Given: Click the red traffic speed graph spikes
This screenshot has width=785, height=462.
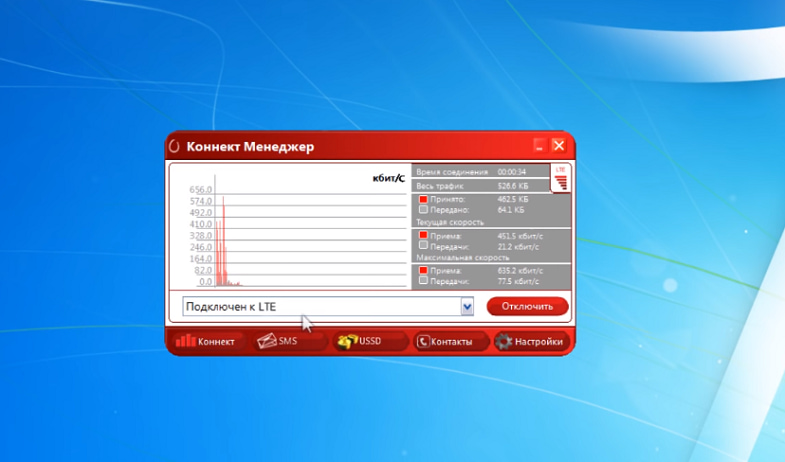Looking at the screenshot, I should click(223, 243).
